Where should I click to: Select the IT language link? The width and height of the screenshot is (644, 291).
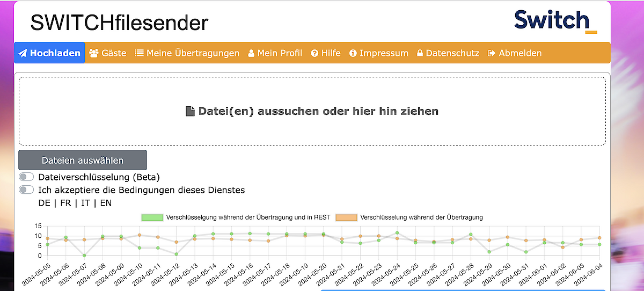click(x=85, y=203)
